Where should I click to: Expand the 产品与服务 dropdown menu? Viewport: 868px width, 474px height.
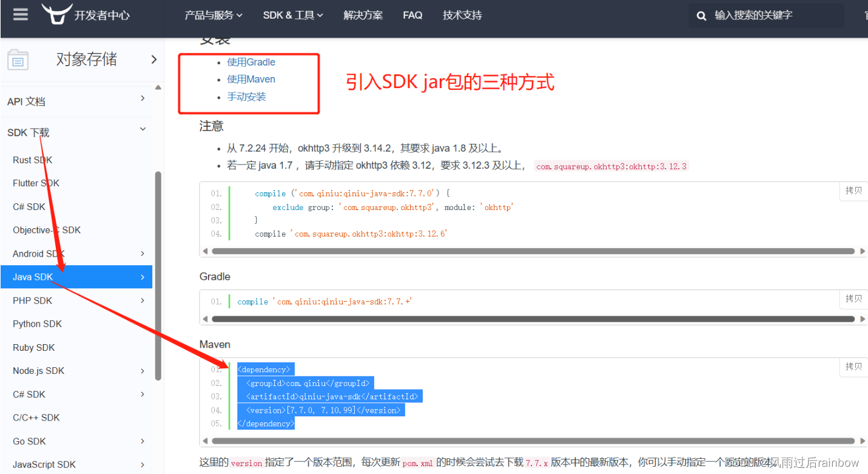[214, 15]
